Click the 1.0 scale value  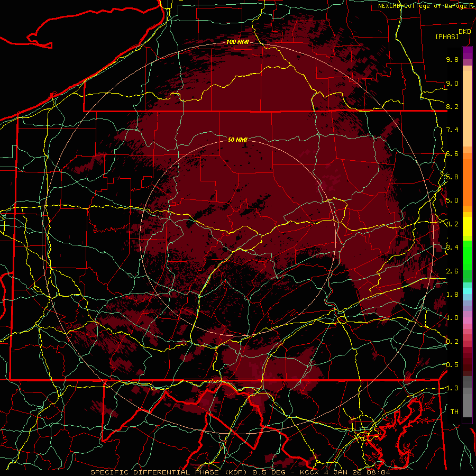pyautogui.click(x=452, y=318)
